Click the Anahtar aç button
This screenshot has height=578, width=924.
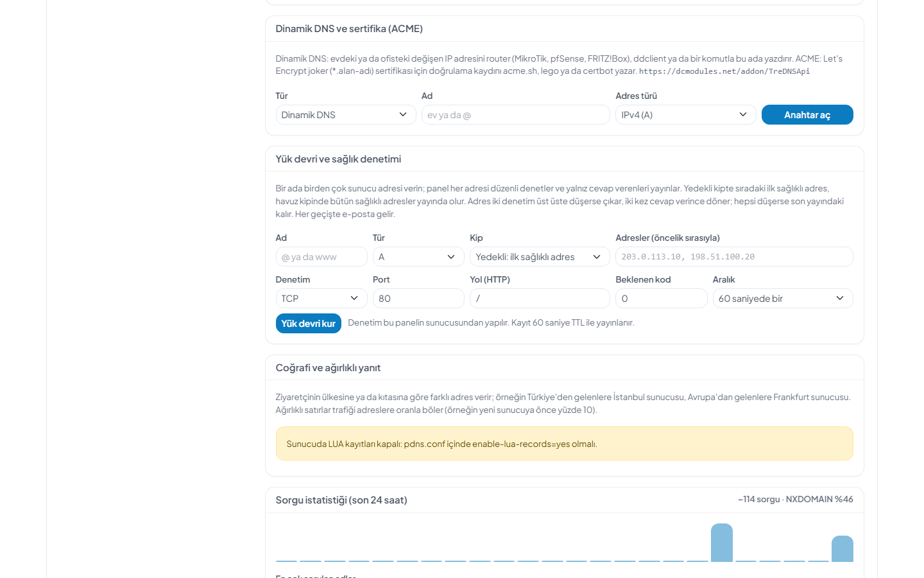pos(807,115)
